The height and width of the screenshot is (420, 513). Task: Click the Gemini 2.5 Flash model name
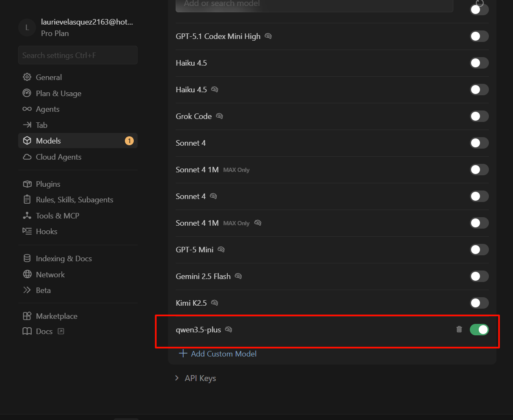pos(203,276)
